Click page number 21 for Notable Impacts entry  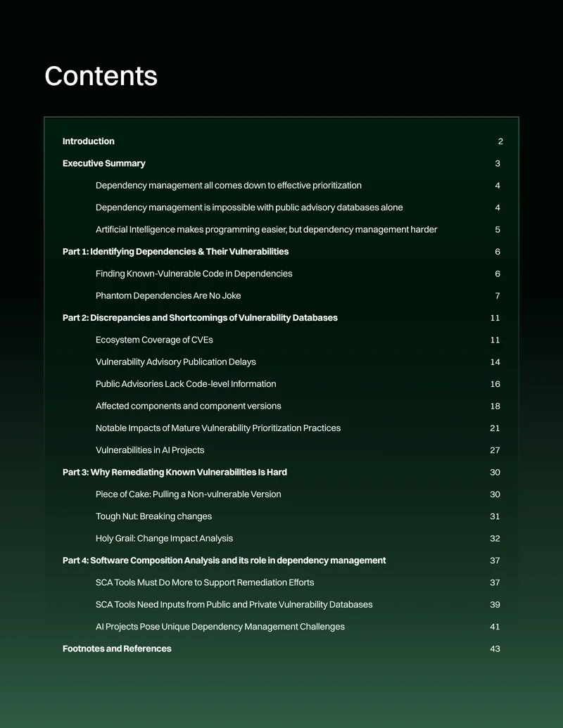tap(495, 428)
